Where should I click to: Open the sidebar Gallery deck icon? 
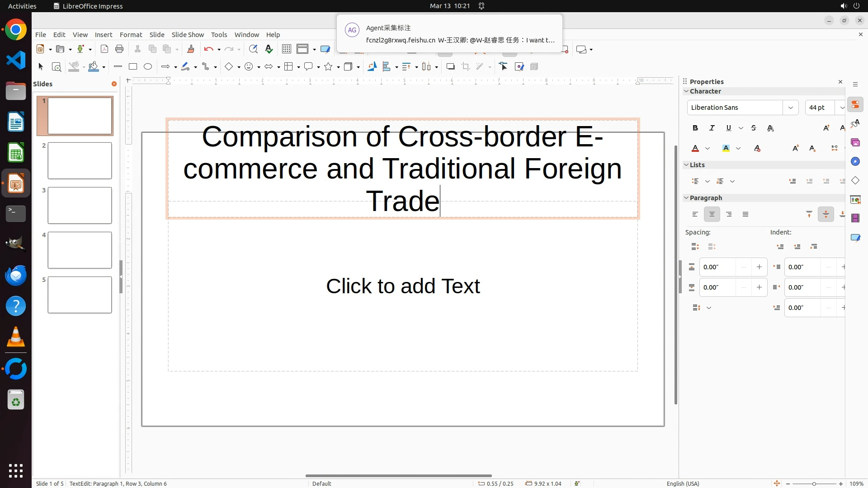855,143
